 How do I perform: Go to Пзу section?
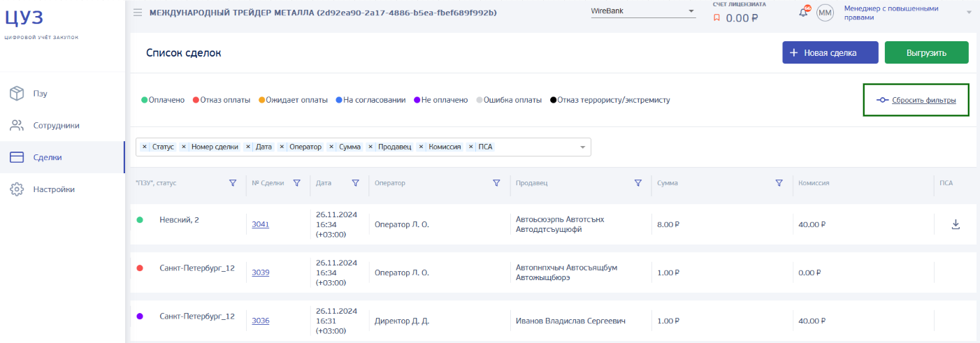(x=62, y=93)
